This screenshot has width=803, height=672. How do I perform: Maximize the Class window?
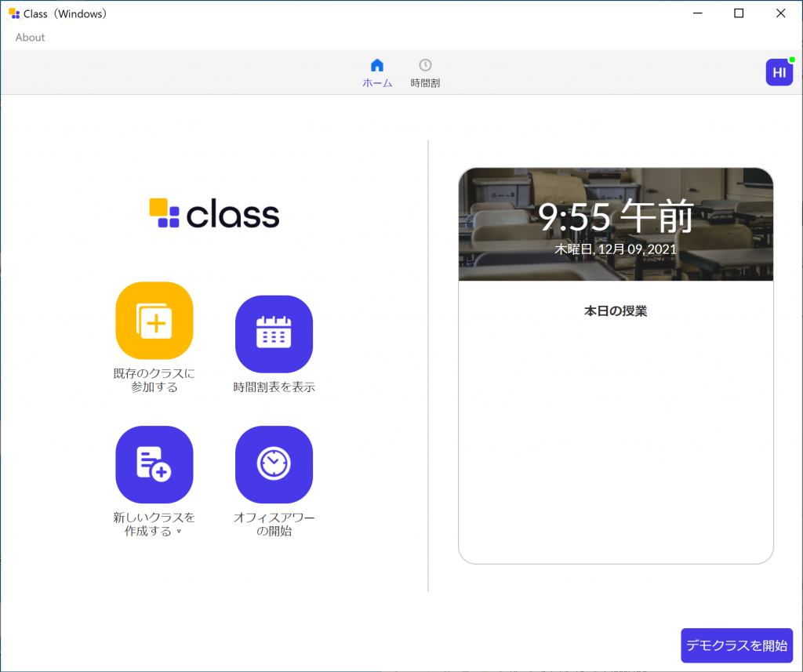point(739,13)
